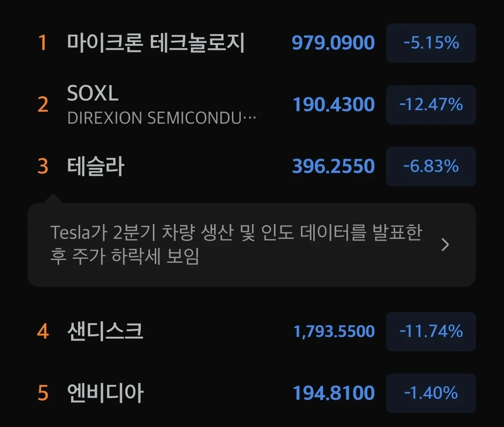Expand the Tesla news chevron arrow
Screen dimensions: 504x427
tap(445, 245)
